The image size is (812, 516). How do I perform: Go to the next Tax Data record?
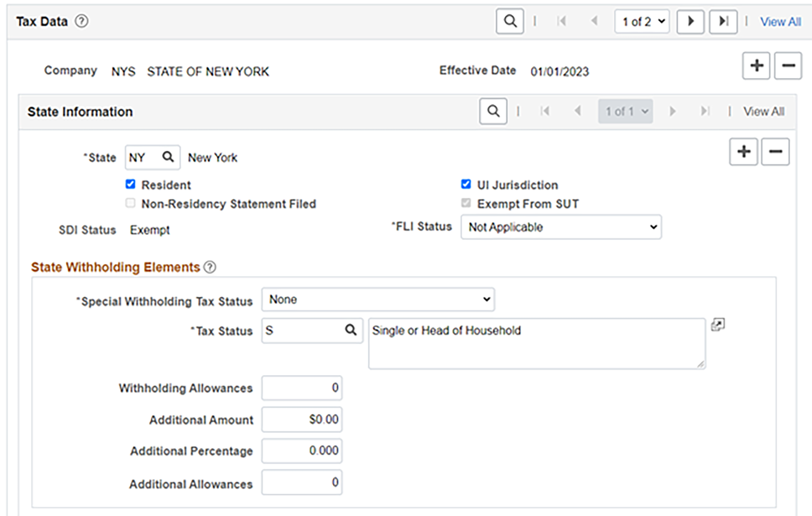(x=690, y=21)
